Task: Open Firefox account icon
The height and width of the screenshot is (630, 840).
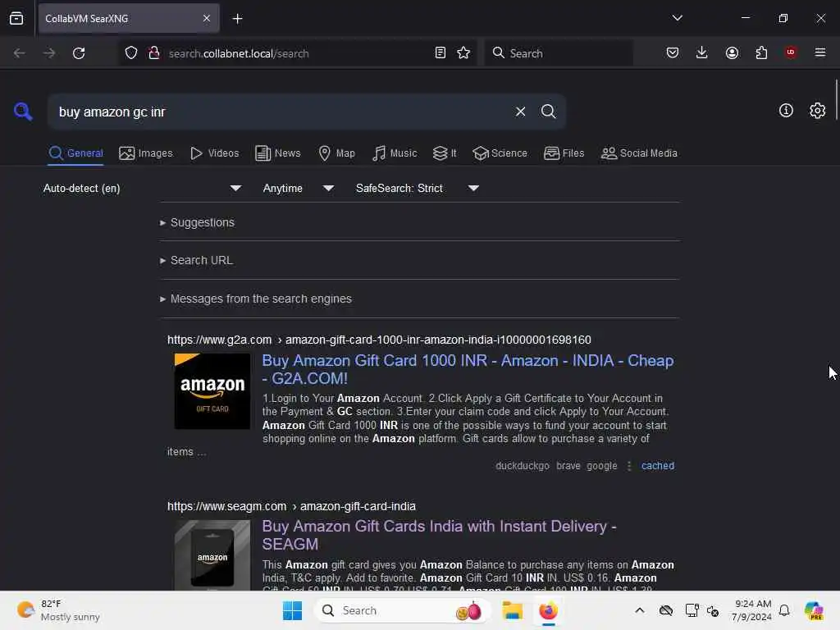Action: point(733,52)
